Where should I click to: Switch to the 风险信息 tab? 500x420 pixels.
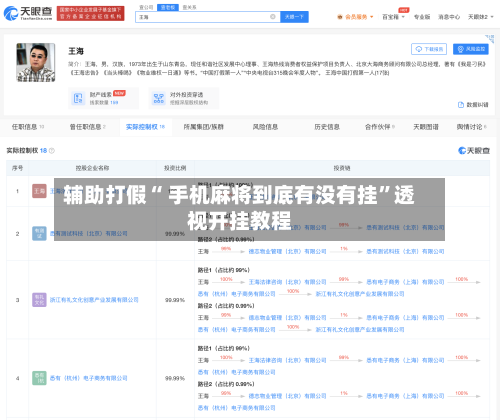coord(265,127)
